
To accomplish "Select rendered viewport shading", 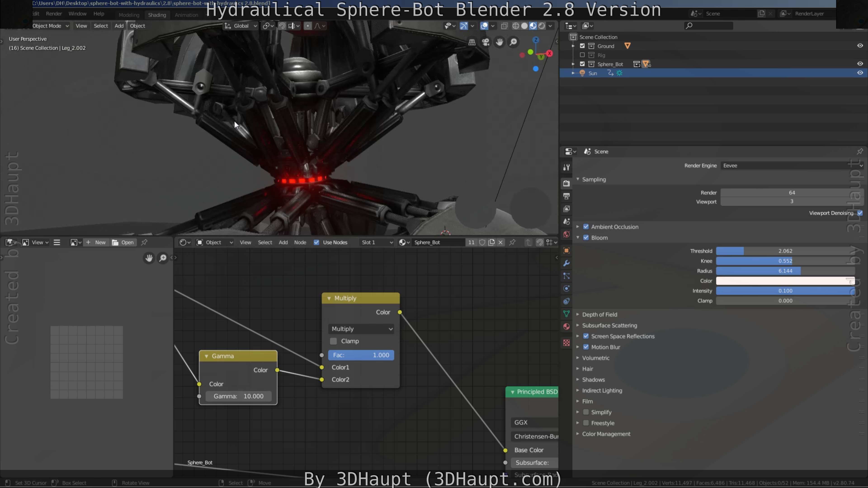I will coord(542,26).
